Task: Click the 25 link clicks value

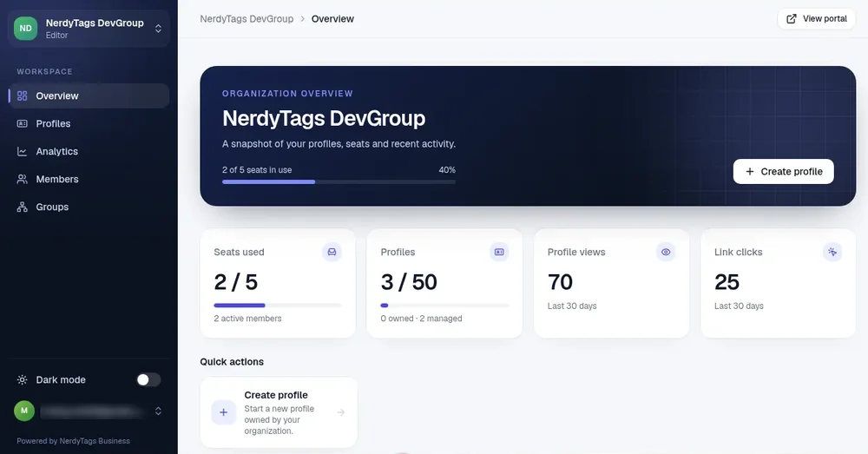Action: (x=727, y=282)
